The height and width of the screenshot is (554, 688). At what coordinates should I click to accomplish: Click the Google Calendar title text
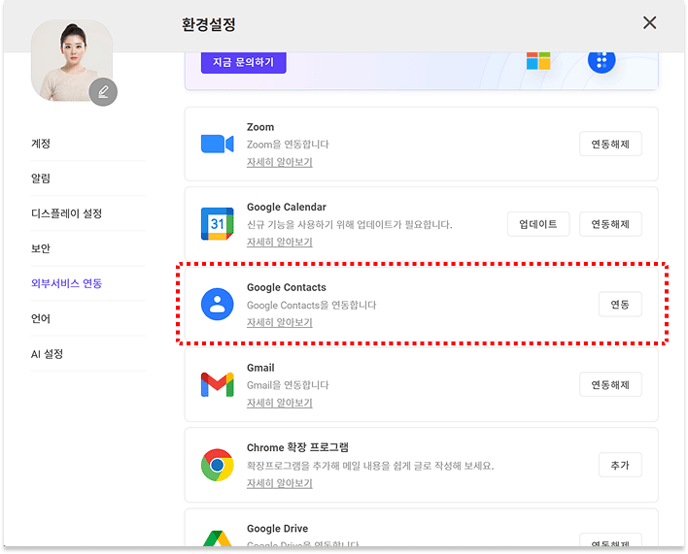click(x=287, y=207)
